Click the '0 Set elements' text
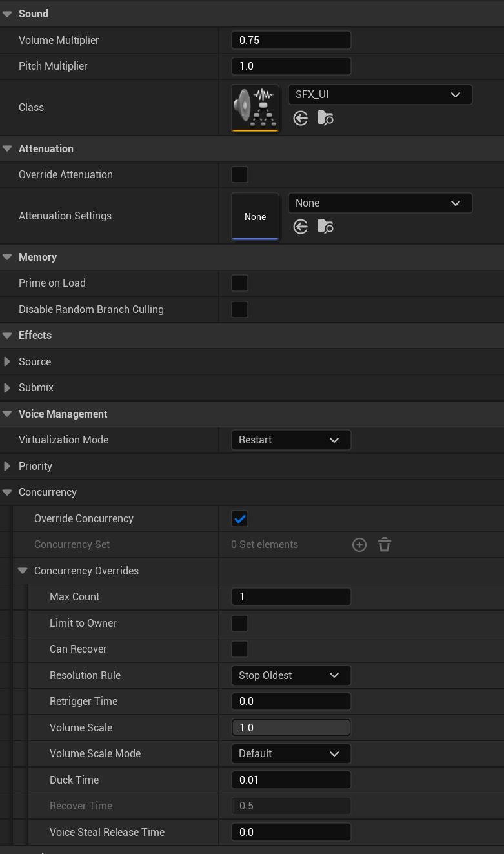The width and height of the screenshot is (504, 854). click(265, 544)
